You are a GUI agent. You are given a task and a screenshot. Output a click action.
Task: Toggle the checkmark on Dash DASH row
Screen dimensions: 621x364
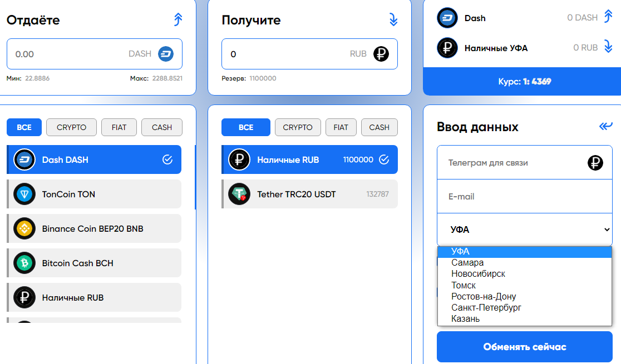click(x=167, y=159)
